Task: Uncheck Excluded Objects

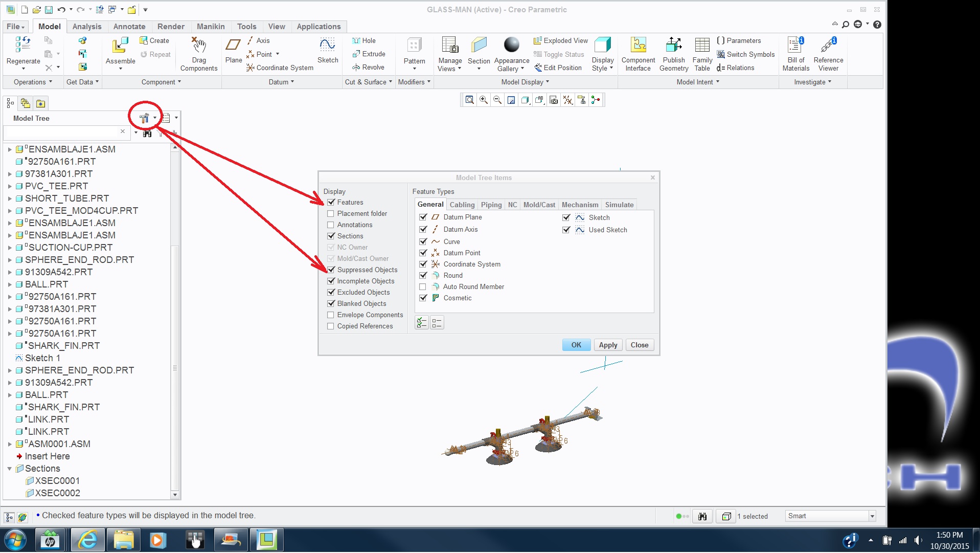Action: click(x=331, y=293)
